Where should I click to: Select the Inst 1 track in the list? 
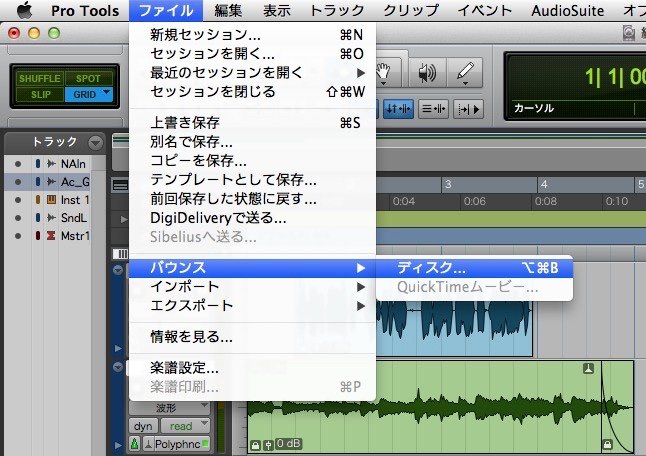pyautogui.click(x=75, y=200)
